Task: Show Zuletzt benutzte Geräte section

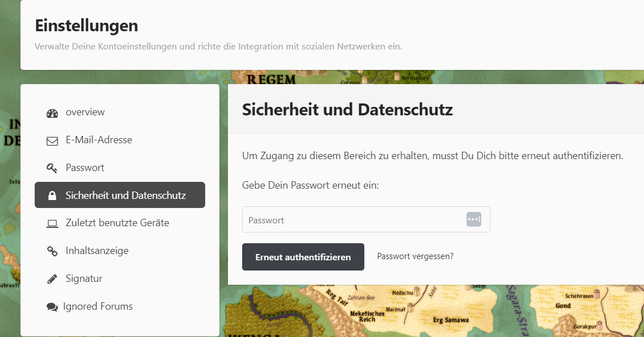Action: tap(117, 223)
